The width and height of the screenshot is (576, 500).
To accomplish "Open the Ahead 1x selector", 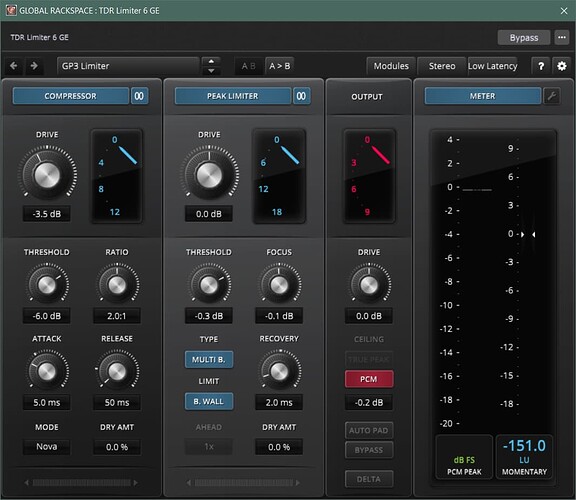I will point(209,447).
